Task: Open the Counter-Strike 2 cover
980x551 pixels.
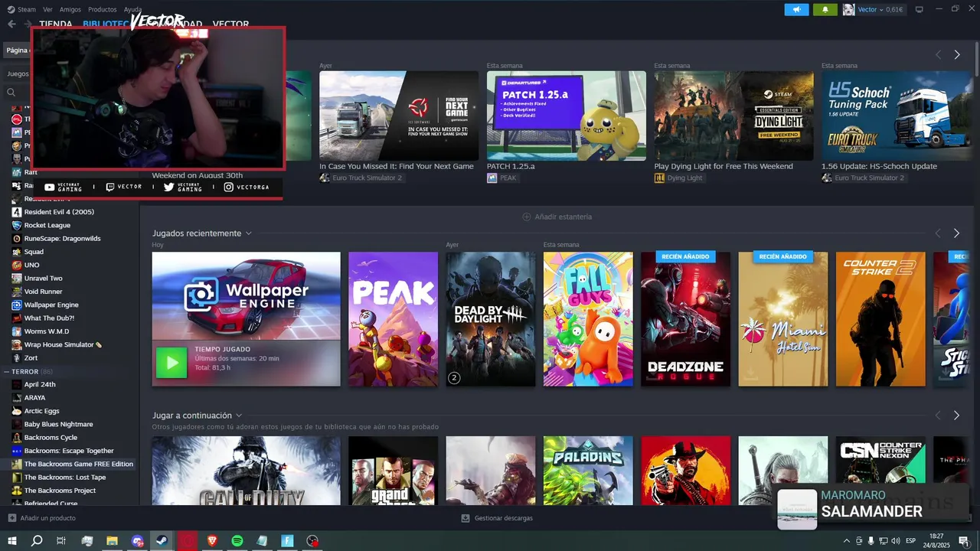Action: click(x=880, y=319)
